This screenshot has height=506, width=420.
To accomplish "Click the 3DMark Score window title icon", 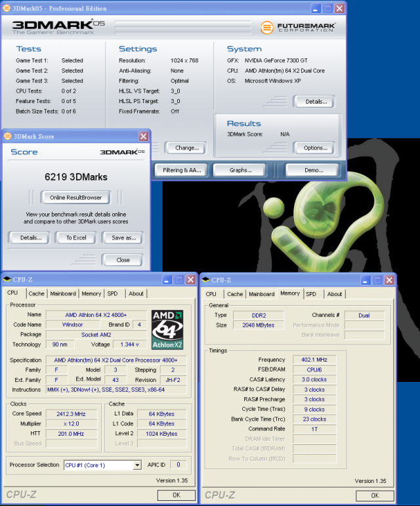I will pyautogui.click(x=8, y=137).
